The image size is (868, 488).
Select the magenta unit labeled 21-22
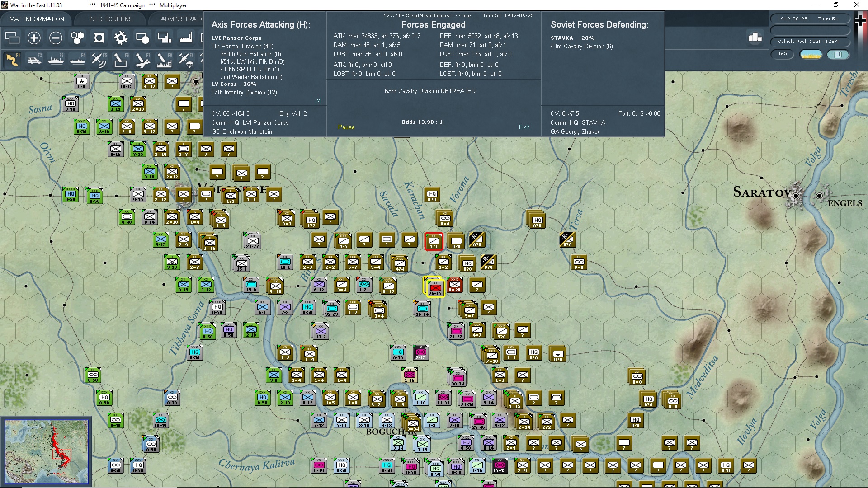[456, 332]
